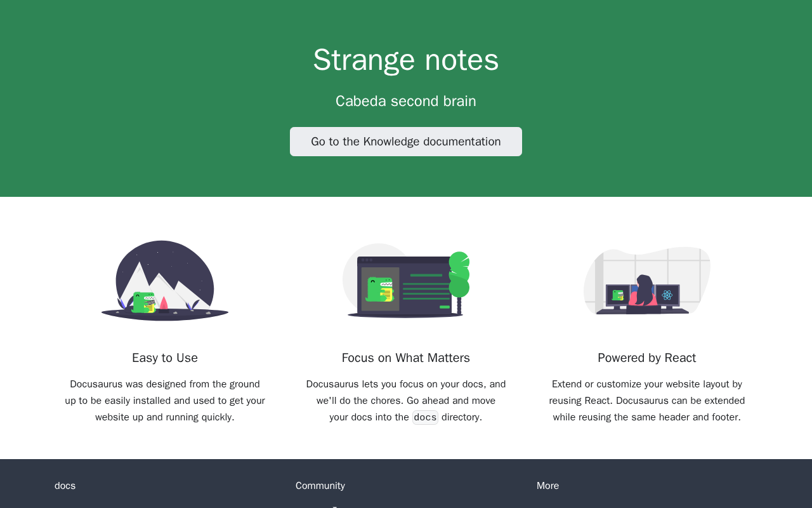The height and width of the screenshot is (508, 812).
Task: Select the Focus on What Matters heading
Action: point(406,358)
